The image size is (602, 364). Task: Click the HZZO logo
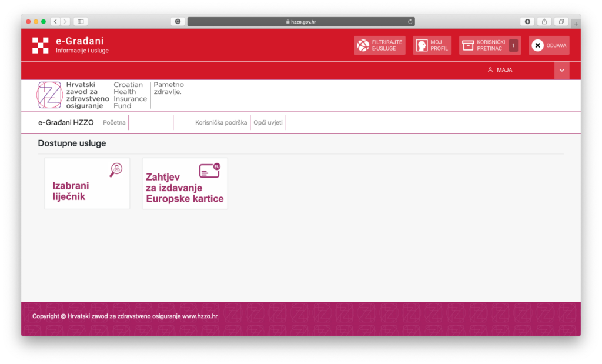[x=49, y=95]
